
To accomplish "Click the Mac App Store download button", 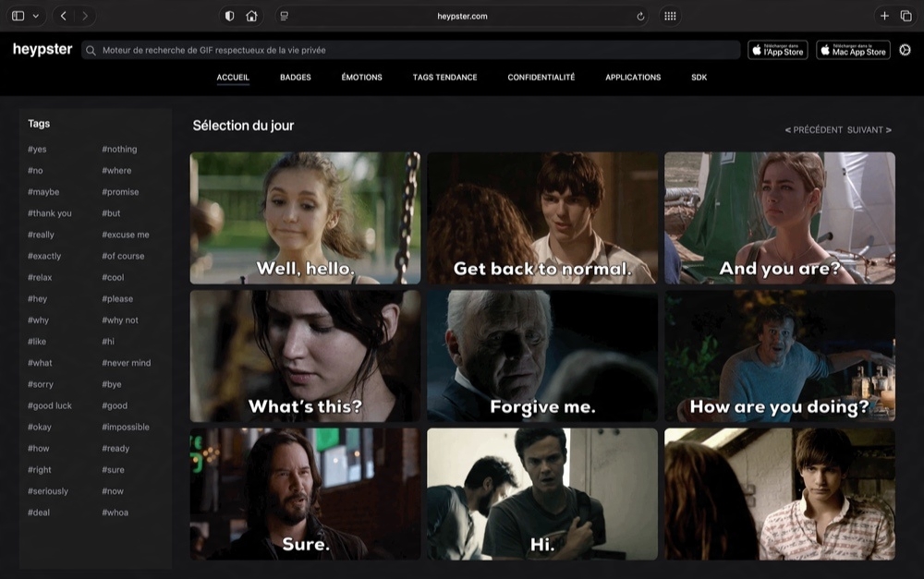I will click(x=853, y=50).
